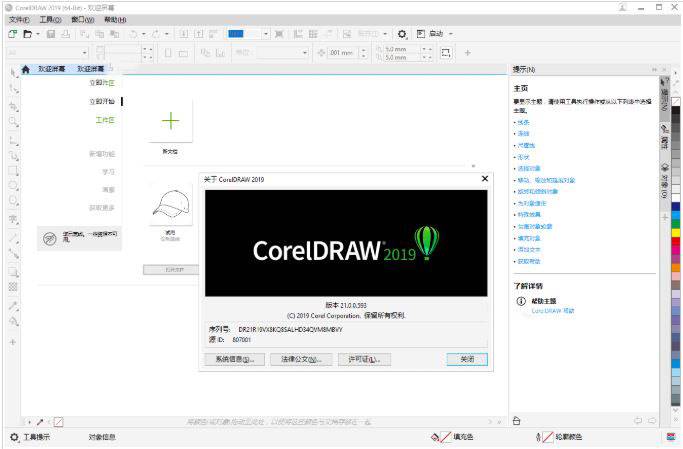This screenshot has width=683, height=449.
Task: Click the Export toolbar icon
Action: pos(199,34)
